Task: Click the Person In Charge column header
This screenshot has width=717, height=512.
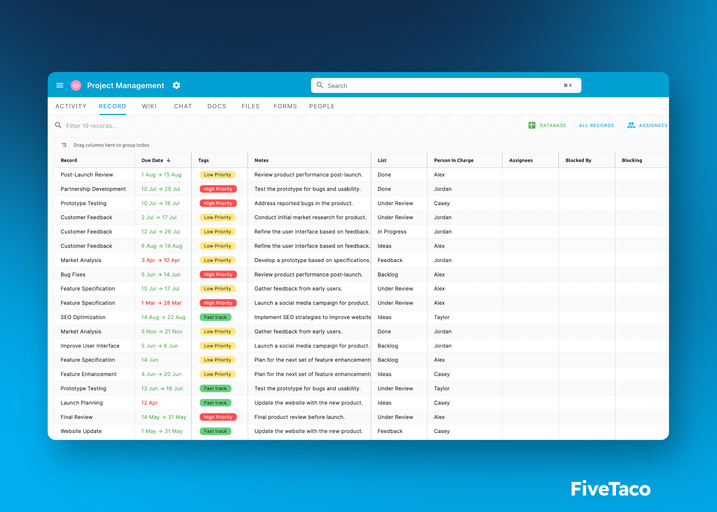Action: [456, 160]
